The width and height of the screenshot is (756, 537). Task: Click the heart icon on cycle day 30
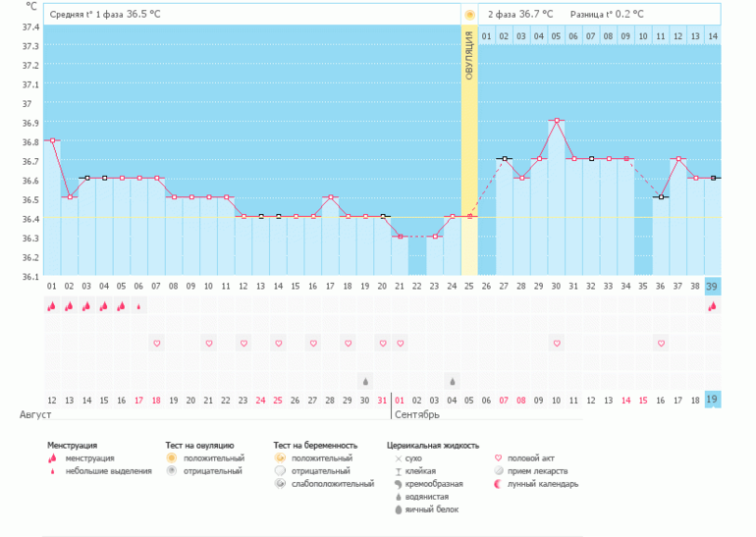(557, 344)
